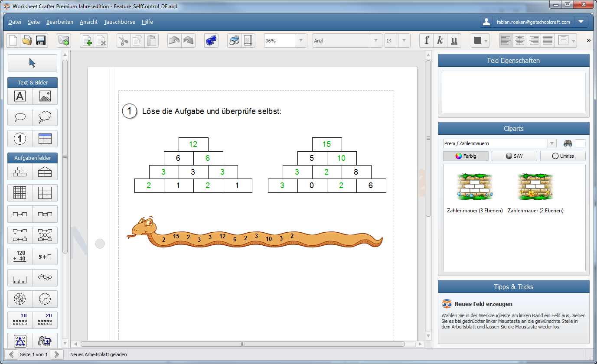Select the number pyramid wall tool
597x364 pixels.
(x=20, y=172)
